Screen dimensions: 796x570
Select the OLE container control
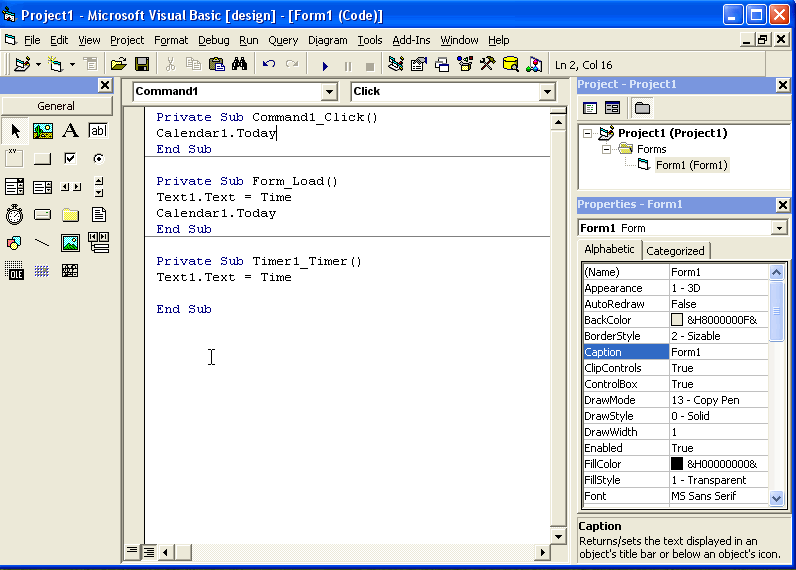point(14,271)
